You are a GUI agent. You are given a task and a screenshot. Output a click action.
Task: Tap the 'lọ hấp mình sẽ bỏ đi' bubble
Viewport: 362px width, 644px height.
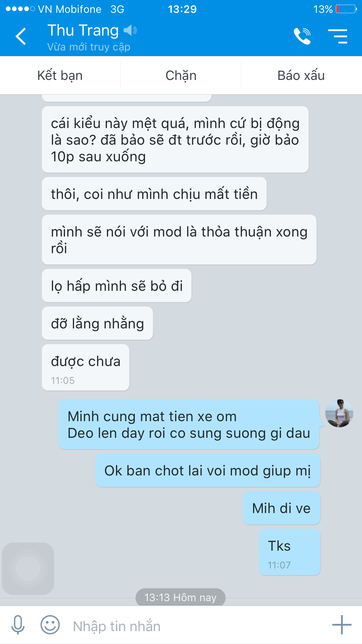117,286
